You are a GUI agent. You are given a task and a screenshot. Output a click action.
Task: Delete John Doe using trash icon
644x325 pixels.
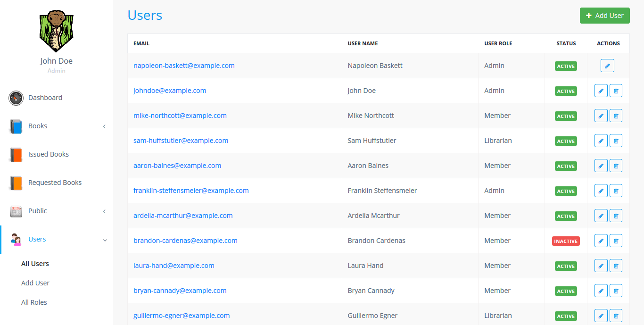pyautogui.click(x=616, y=91)
